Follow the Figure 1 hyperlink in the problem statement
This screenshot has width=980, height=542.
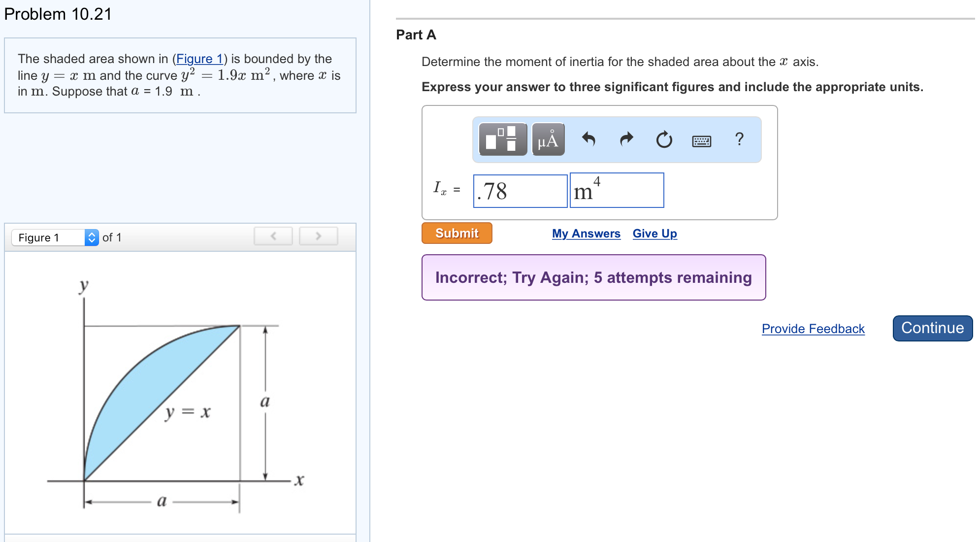point(199,59)
